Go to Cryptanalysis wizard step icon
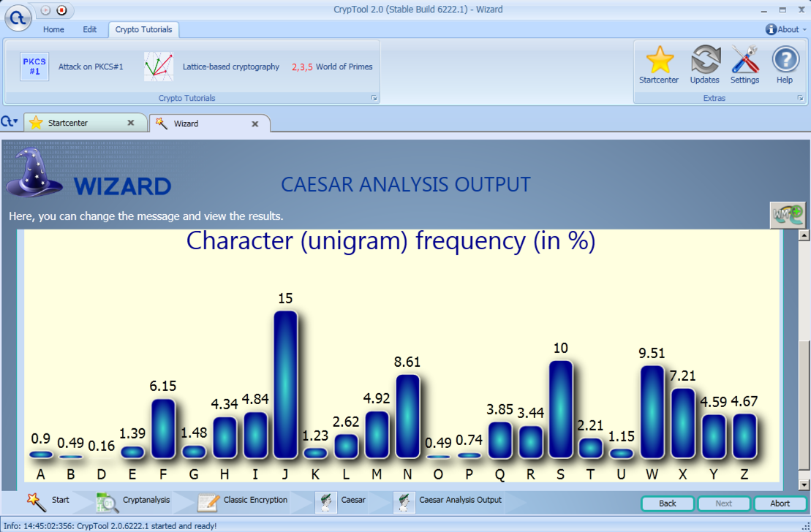Viewport: 811px width, 532px height. pyautogui.click(x=107, y=502)
